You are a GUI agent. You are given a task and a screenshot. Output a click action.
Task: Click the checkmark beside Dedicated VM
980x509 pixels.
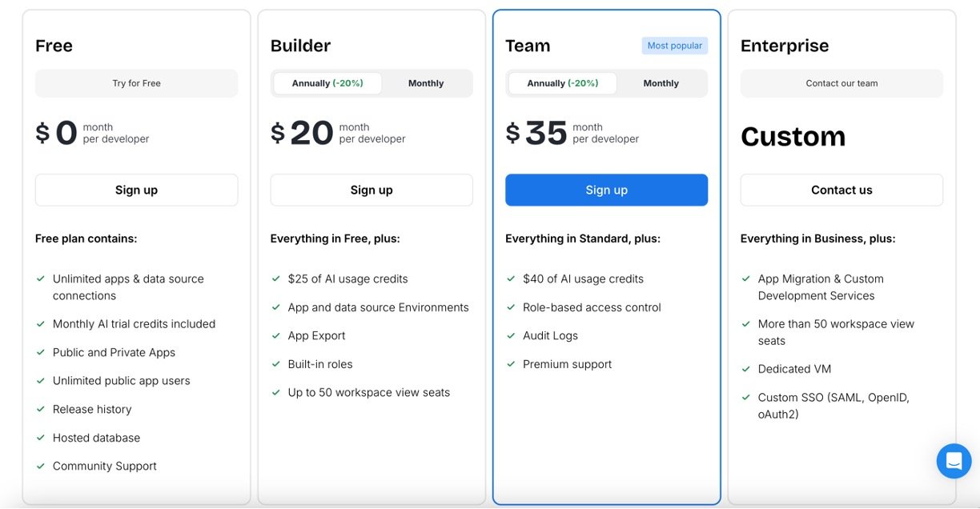tap(746, 369)
